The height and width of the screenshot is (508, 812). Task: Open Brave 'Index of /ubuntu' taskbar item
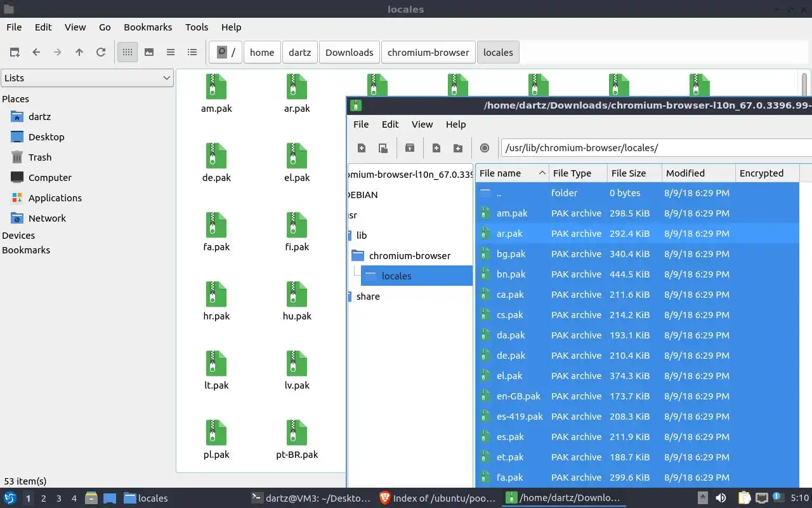(x=438, y=498)
